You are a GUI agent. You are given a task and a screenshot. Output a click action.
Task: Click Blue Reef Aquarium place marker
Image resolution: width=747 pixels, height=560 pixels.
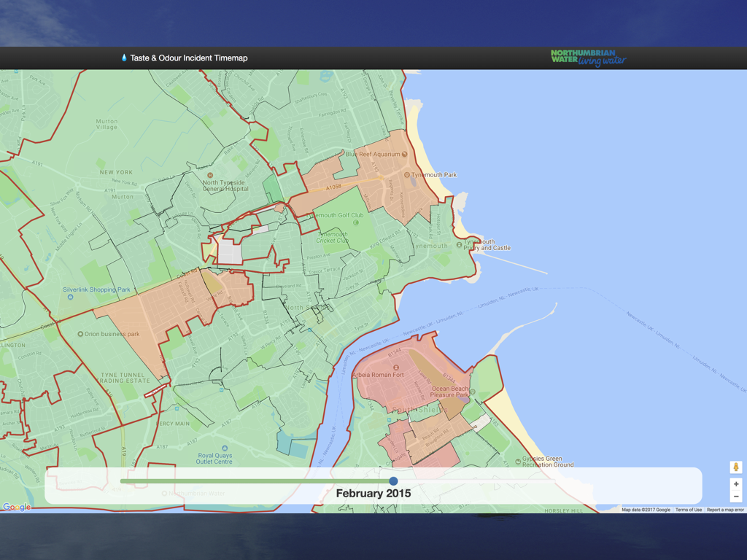point(404,155)
